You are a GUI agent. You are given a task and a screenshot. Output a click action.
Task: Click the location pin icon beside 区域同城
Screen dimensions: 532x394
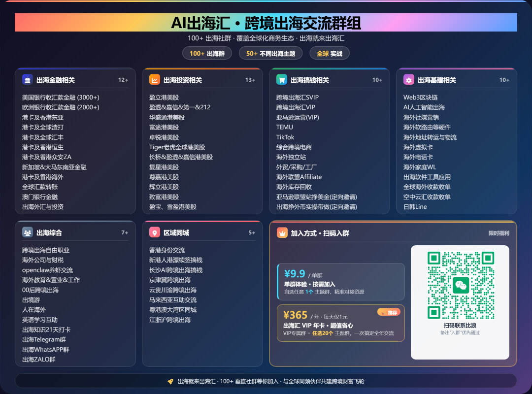[154, 232]
